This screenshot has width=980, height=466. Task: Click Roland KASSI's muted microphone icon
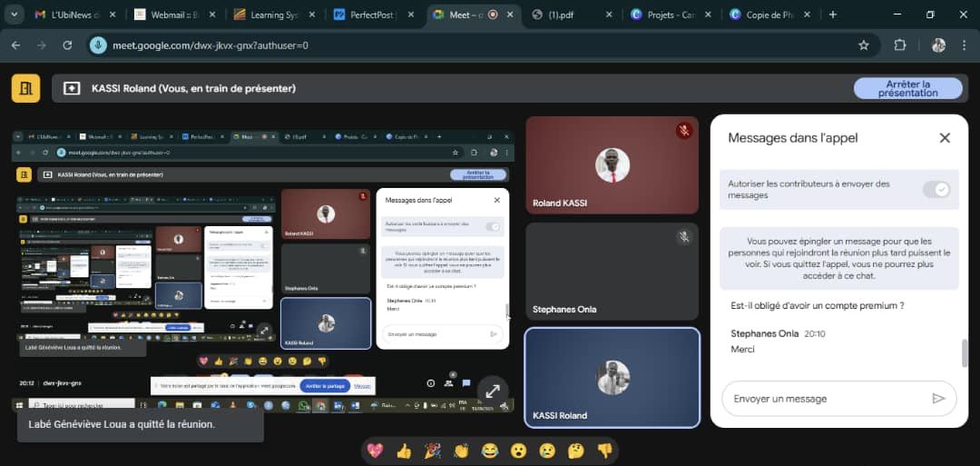point(684,131)
